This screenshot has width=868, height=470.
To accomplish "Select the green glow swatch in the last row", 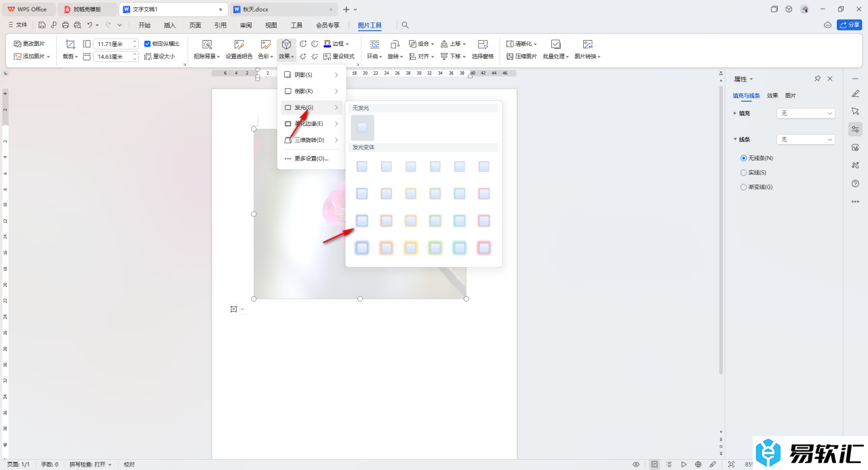I will click(x=435, y=248).
